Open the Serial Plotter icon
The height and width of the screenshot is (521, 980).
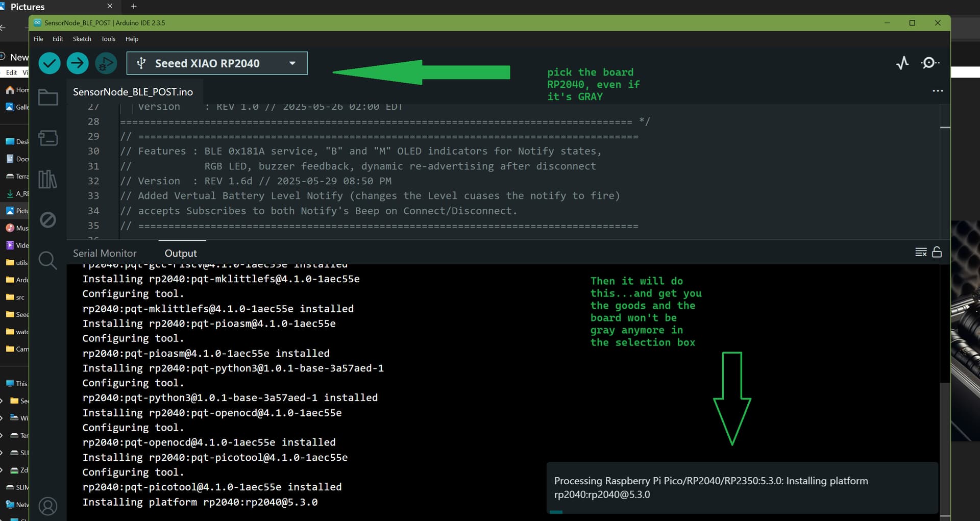[x=902, y=63]
